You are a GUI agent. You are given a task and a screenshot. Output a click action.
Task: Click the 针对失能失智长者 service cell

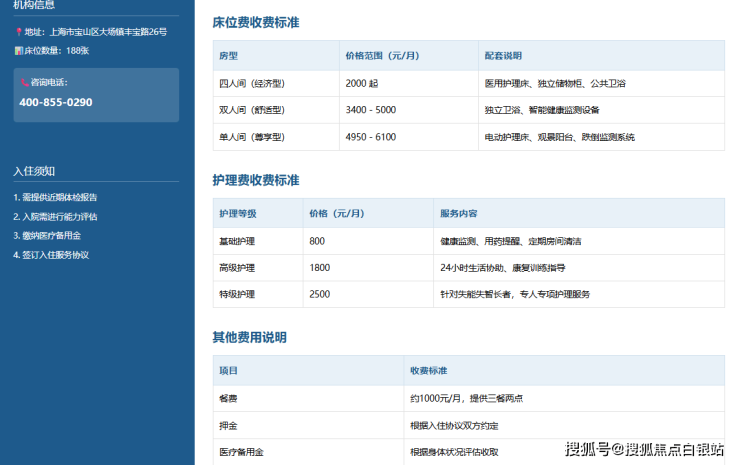pyautogui.click(x=579, y=294)
